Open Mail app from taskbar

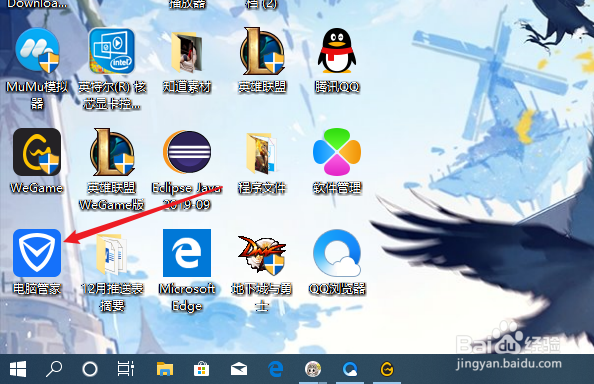[239, 369]
